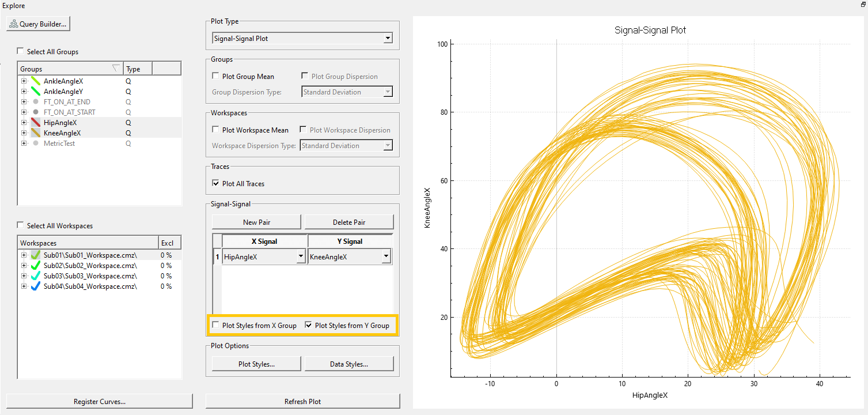Click the undock icon of Explore panel

click(863, 5)
